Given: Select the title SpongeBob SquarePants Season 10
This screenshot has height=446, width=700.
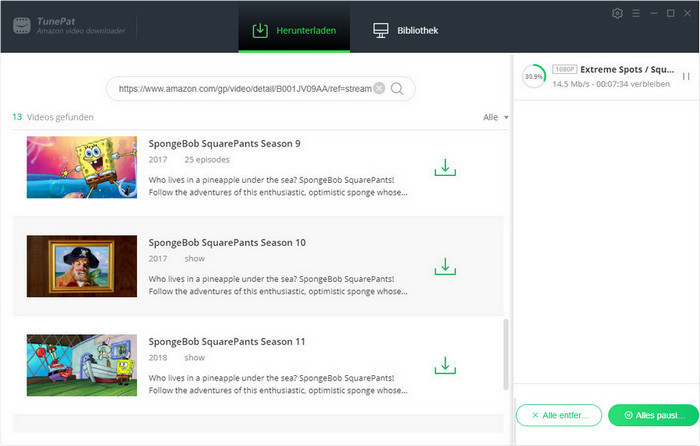Looking at the screenshot, I should 227,243.
